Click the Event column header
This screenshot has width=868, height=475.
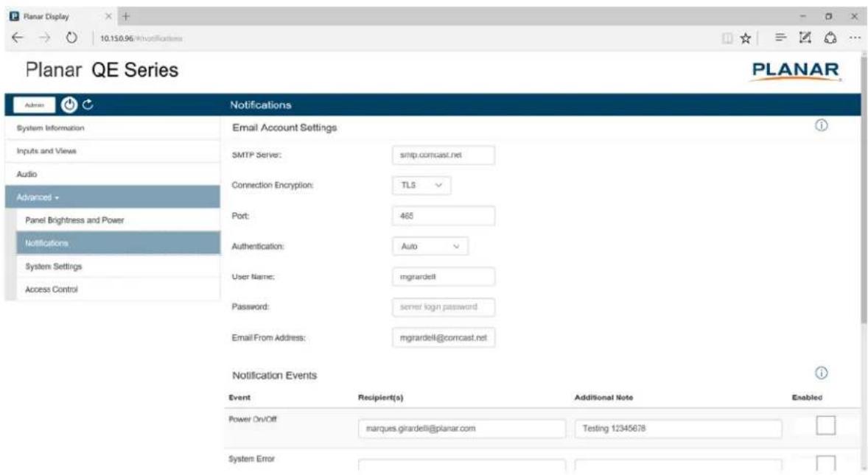tap(239, 398)
